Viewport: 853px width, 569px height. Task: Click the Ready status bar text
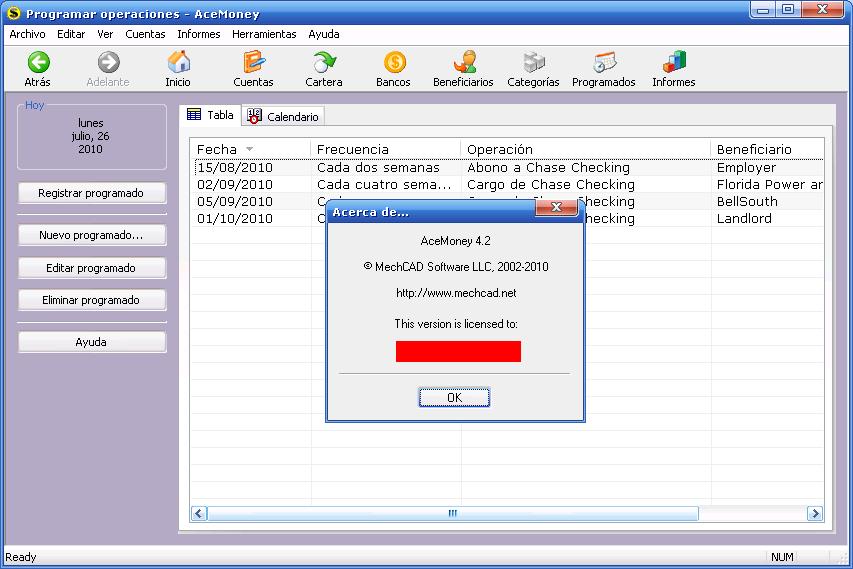[21, 557]
